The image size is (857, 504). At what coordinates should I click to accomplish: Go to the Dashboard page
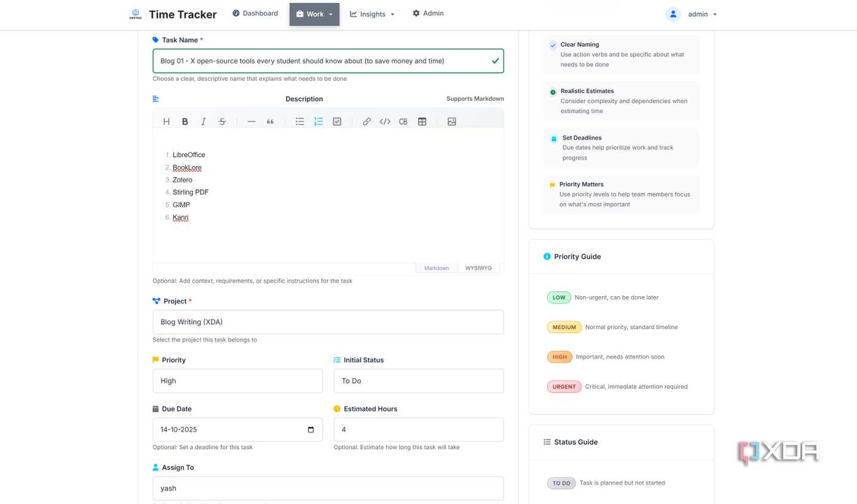click(255, 13)
